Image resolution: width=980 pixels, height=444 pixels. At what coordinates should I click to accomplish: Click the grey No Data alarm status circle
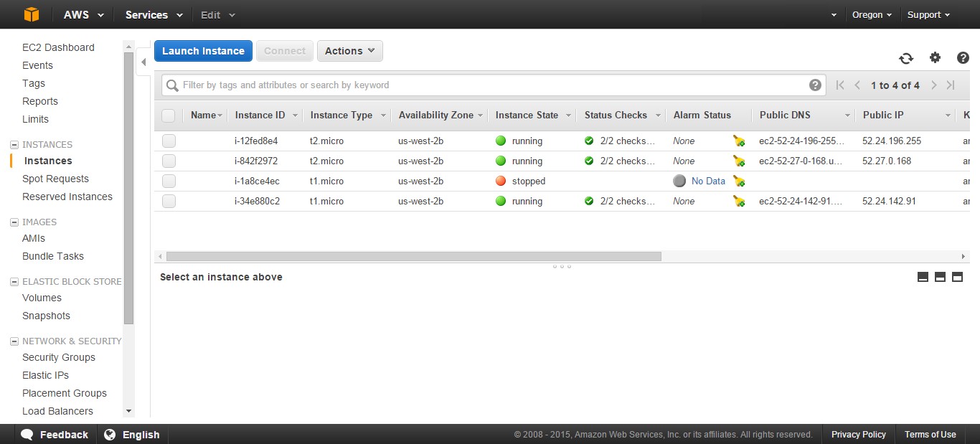coord(679,181)
